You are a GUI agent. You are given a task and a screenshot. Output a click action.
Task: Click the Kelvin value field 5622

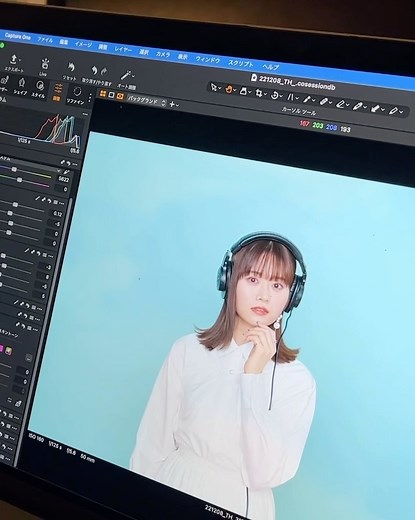point(63,179)
